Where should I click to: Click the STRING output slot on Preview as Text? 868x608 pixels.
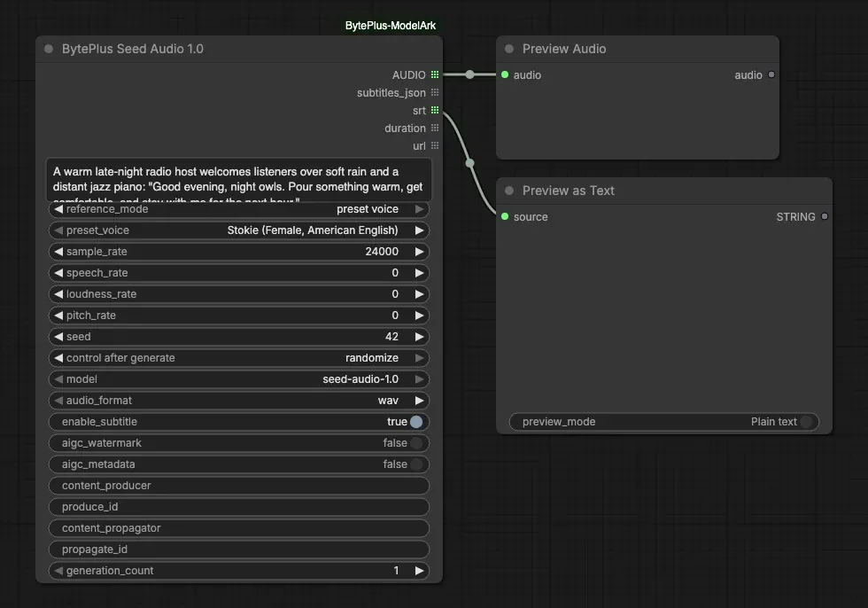pos(825,216)
